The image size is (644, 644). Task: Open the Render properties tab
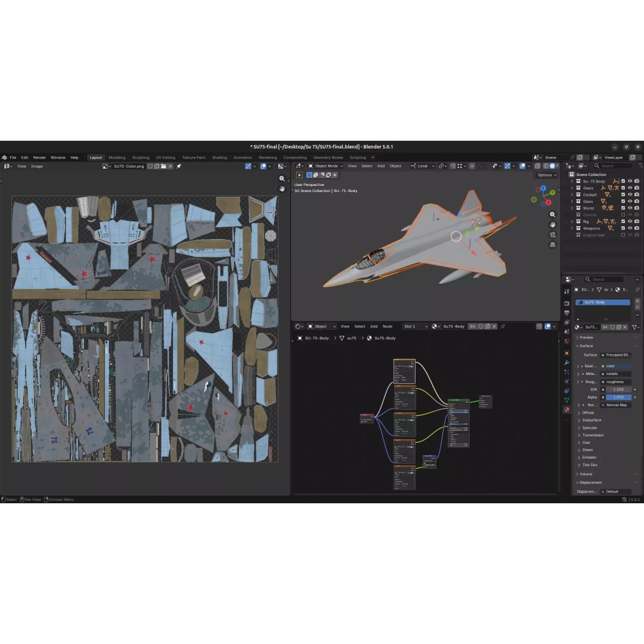[567, 303]
